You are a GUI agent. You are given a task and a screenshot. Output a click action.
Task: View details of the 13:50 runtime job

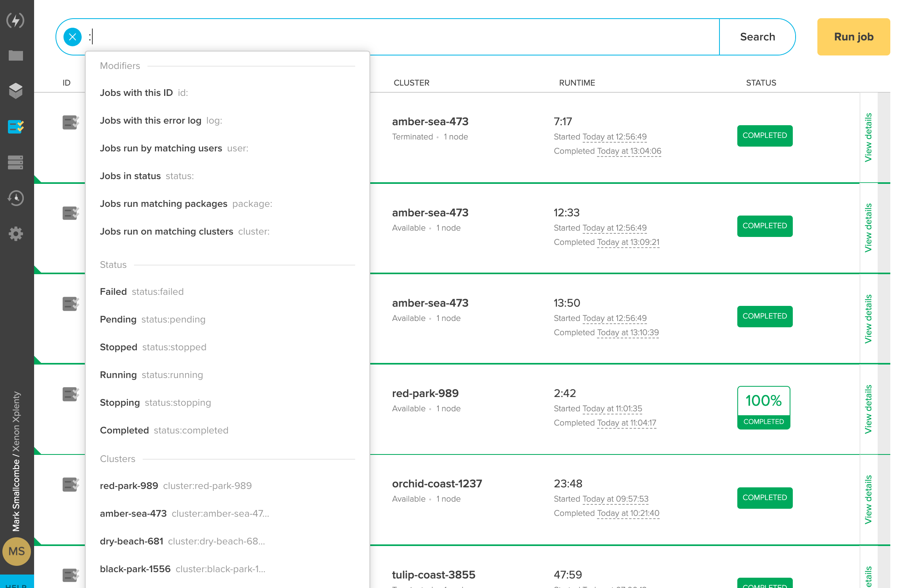click(x=868, y=319)
